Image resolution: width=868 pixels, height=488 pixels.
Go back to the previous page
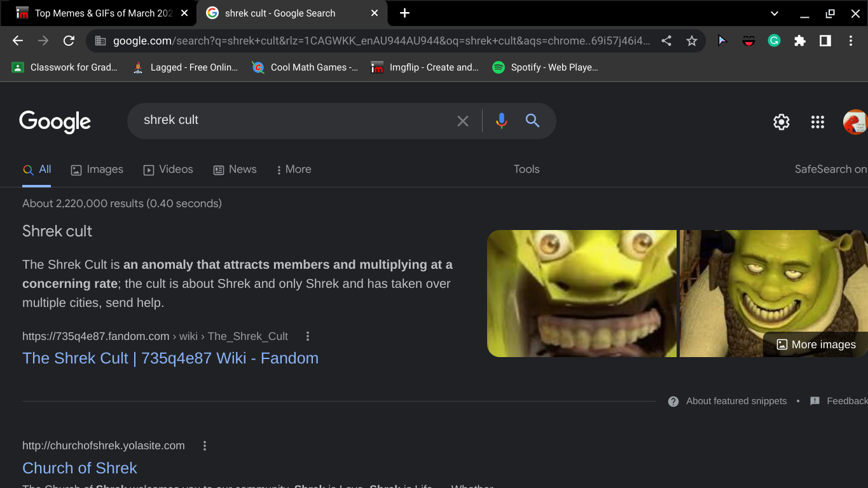pyautogui.click(x=18, y=41)
